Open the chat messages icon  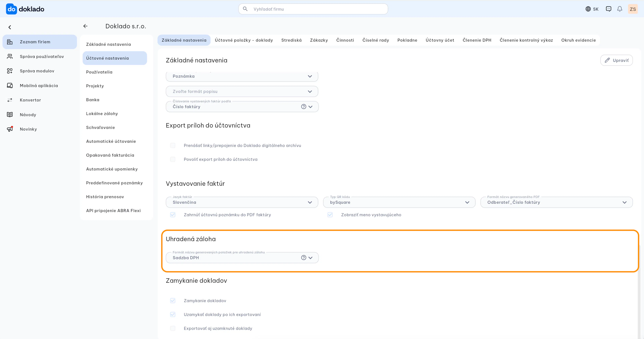[x=608, y=9]
